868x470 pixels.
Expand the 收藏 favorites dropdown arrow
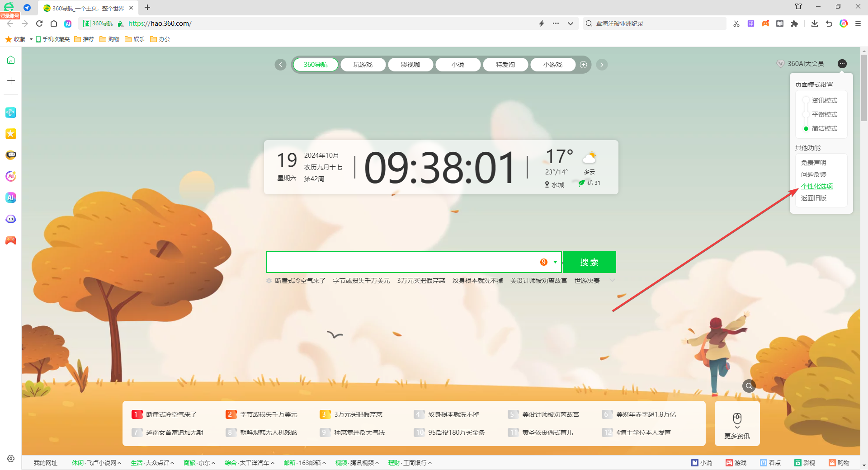(x=31, y=39)
